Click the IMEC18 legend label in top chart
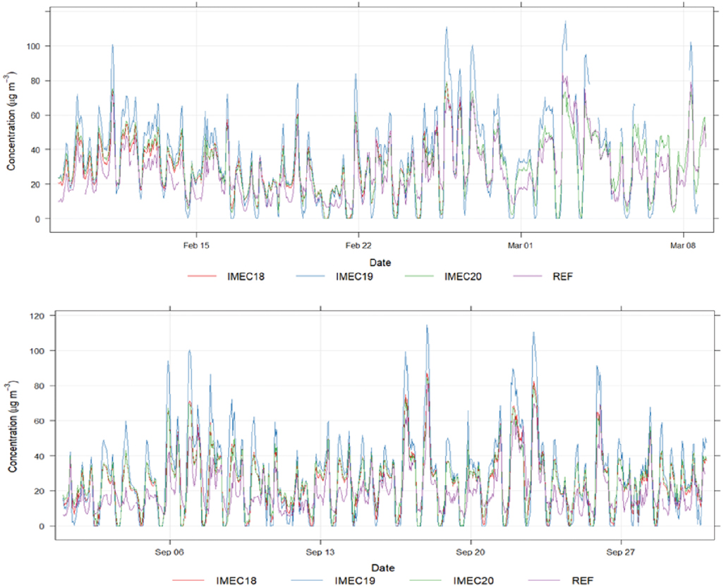This screenshot has height=588, width=726. pyautogui.click(x=246, y=277)
